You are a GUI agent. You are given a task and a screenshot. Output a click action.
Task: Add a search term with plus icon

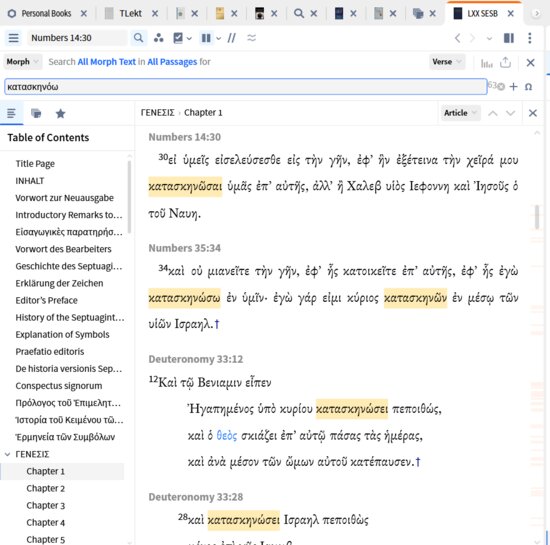pos(513,87)
